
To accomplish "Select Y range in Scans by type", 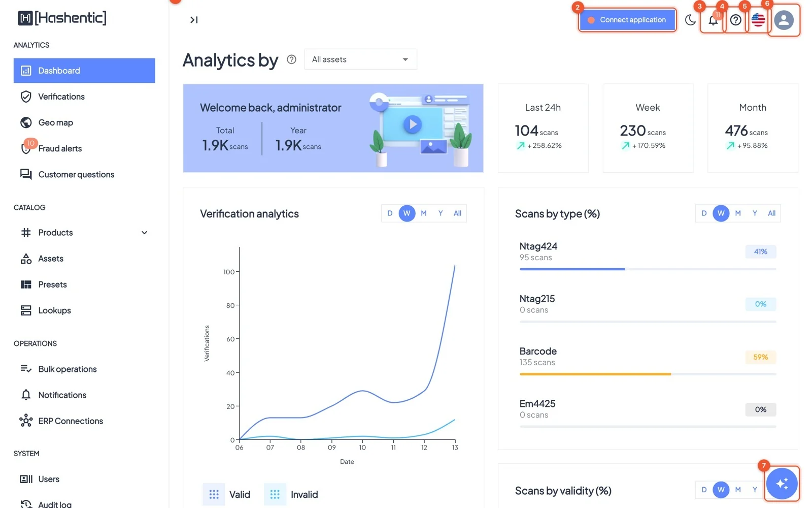I will [755, 213].
